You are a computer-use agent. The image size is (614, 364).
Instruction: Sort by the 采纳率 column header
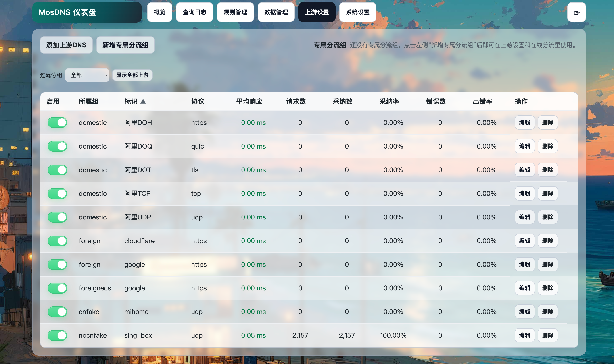[389, 101]
